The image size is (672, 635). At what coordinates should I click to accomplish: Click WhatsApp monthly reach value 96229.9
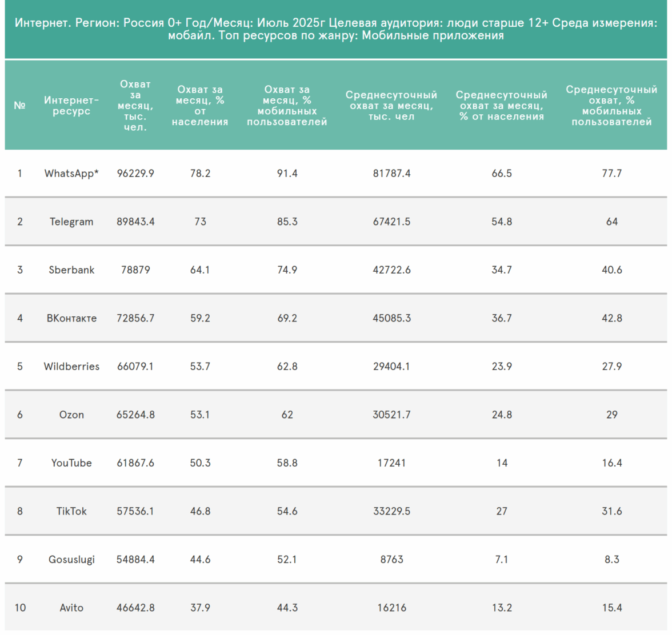click(135, 174)
